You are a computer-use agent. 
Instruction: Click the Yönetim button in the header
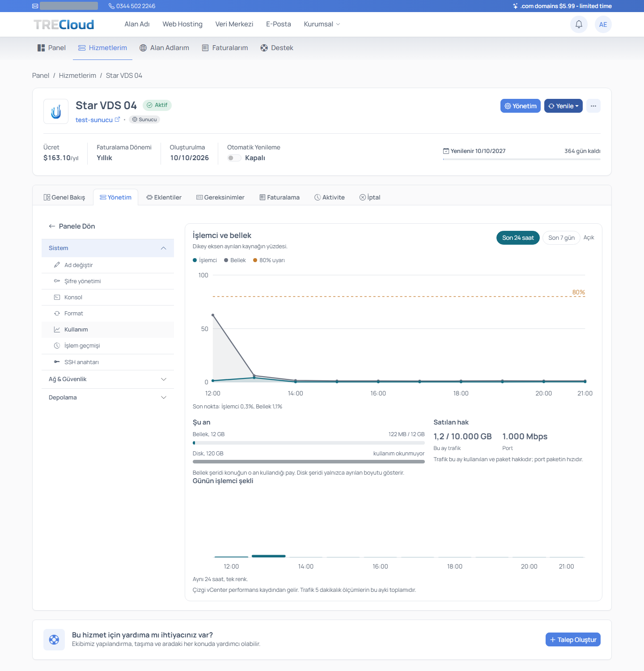(521, 106)
